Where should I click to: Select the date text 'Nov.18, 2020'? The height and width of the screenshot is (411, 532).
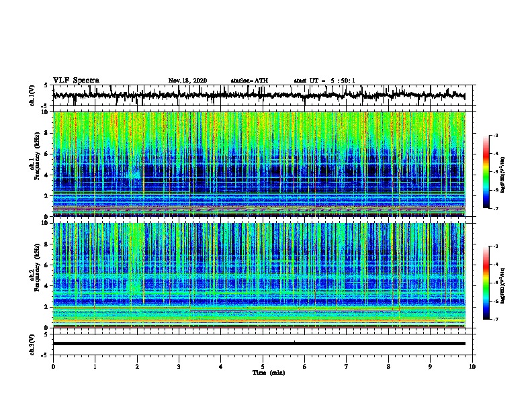coord(187,81)
